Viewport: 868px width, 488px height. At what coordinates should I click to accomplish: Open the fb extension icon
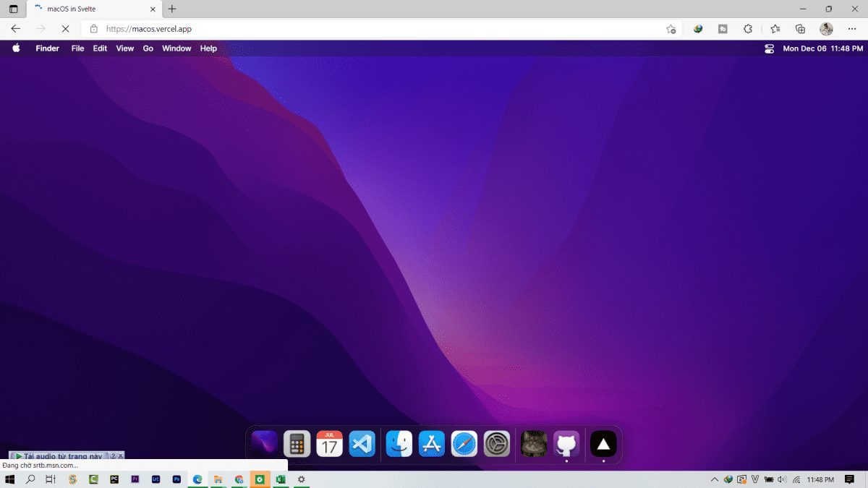(x=723, y=29)
